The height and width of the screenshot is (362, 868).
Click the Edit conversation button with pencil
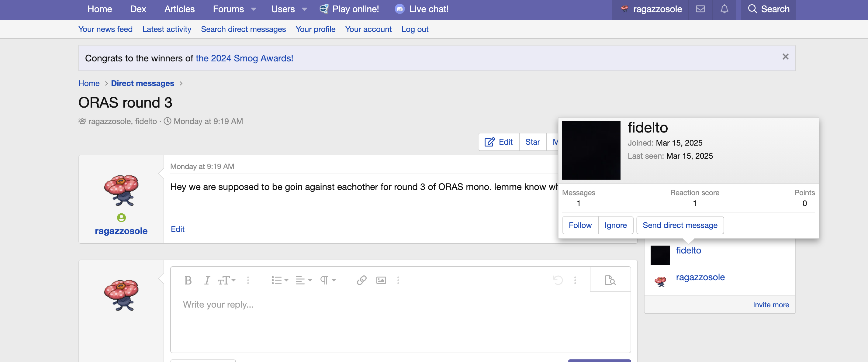(x=499, y=142)
